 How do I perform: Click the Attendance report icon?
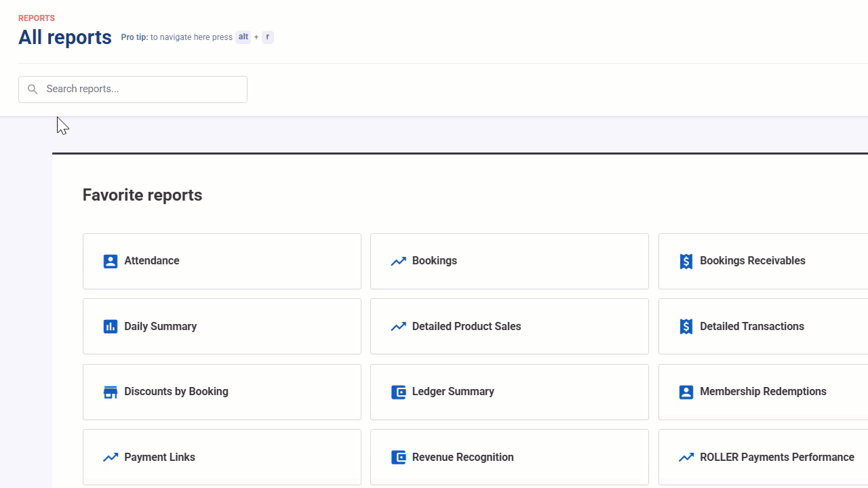tap(111, 261)
